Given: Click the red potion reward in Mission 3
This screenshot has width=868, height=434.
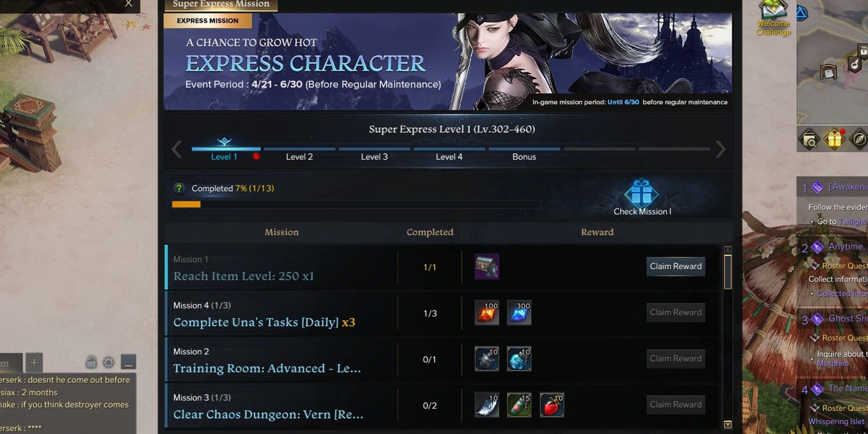Looking at the screenshot, I should pyautogui.click(x=552, y=405).
